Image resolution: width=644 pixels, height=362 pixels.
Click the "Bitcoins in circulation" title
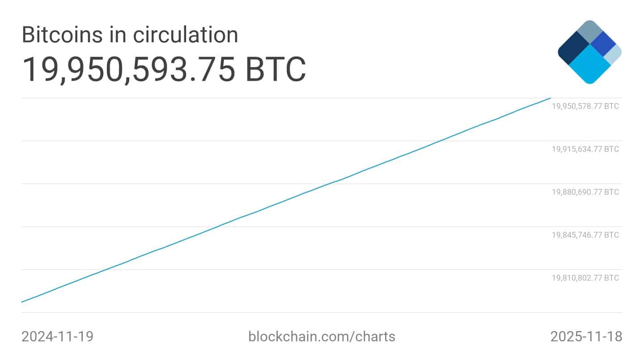click(x=130, y=35)
